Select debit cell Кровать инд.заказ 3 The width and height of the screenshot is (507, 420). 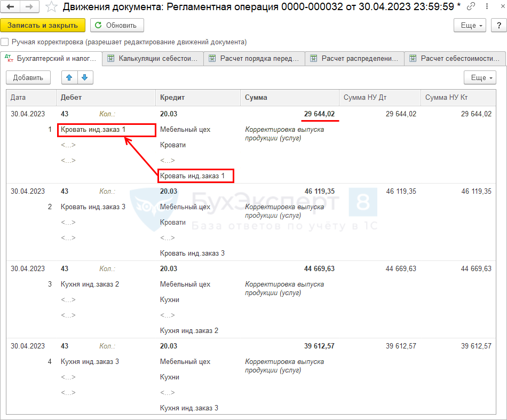(x=93, y=207)
